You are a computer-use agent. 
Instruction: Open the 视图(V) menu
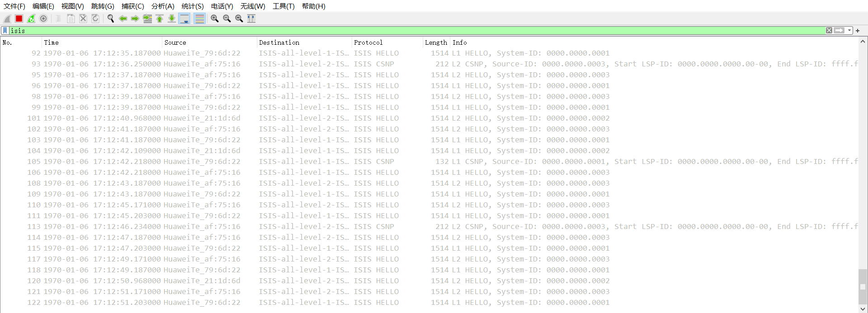coord(73,6)
